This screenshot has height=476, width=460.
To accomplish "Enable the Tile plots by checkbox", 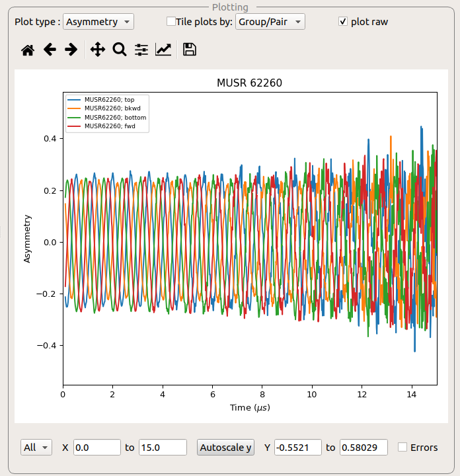I will [x=171, y=21].
